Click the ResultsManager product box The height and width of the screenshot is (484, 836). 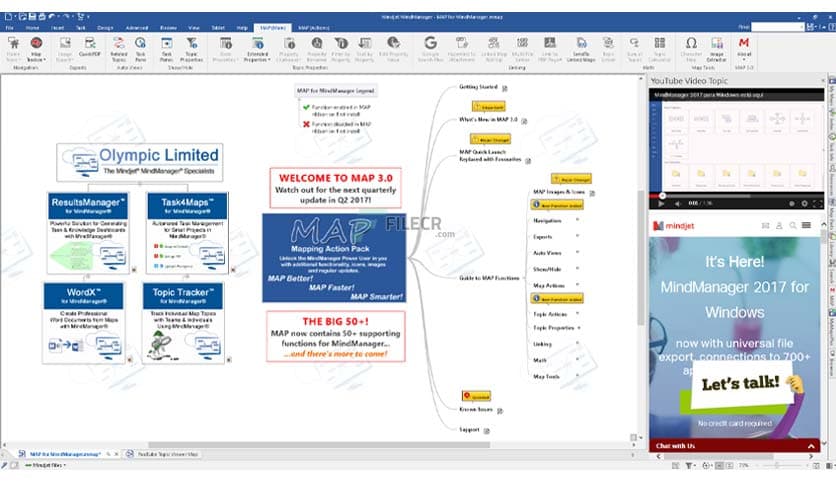coord(88,233)
